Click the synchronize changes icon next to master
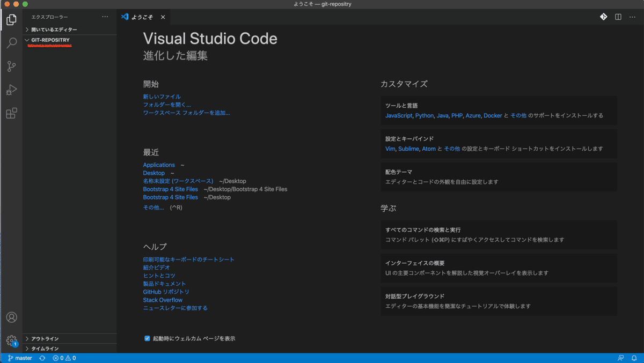 click(42, 357)
